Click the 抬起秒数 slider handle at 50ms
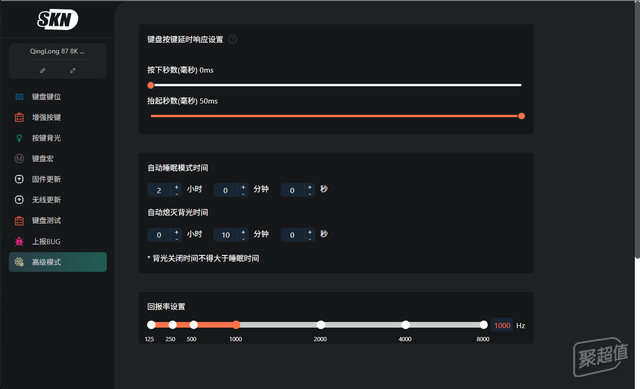Viewport: 640px width, 389px height. point(521,116)
